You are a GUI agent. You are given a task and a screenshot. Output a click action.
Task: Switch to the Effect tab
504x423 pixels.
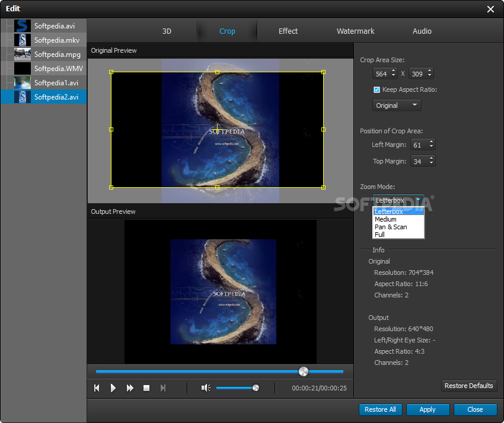pyautogui.click(x=288, y=31)
